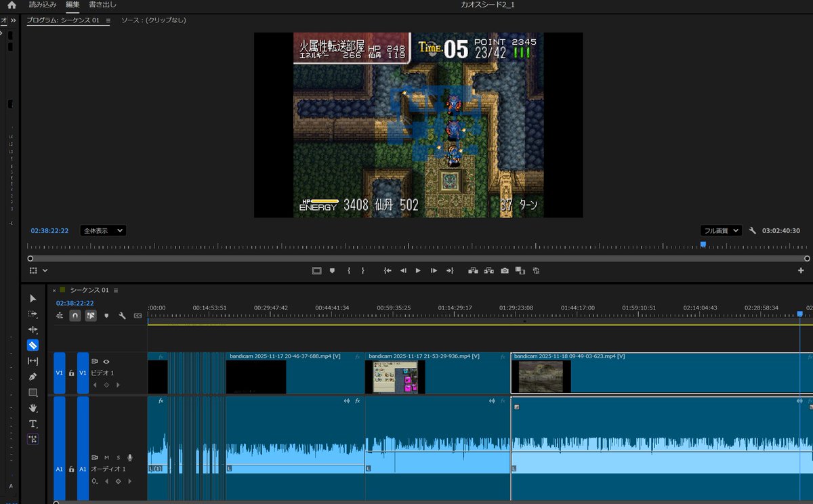Select the プログラム: シーケンス 01 tab
The image size is (813, 504).
point(63,20)
